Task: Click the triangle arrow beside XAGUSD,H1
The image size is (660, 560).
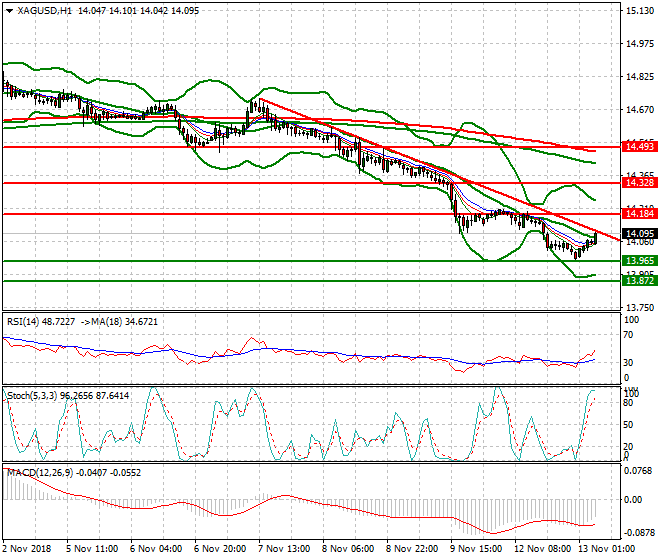Action: pyautogui.click(x=9, y=11)
